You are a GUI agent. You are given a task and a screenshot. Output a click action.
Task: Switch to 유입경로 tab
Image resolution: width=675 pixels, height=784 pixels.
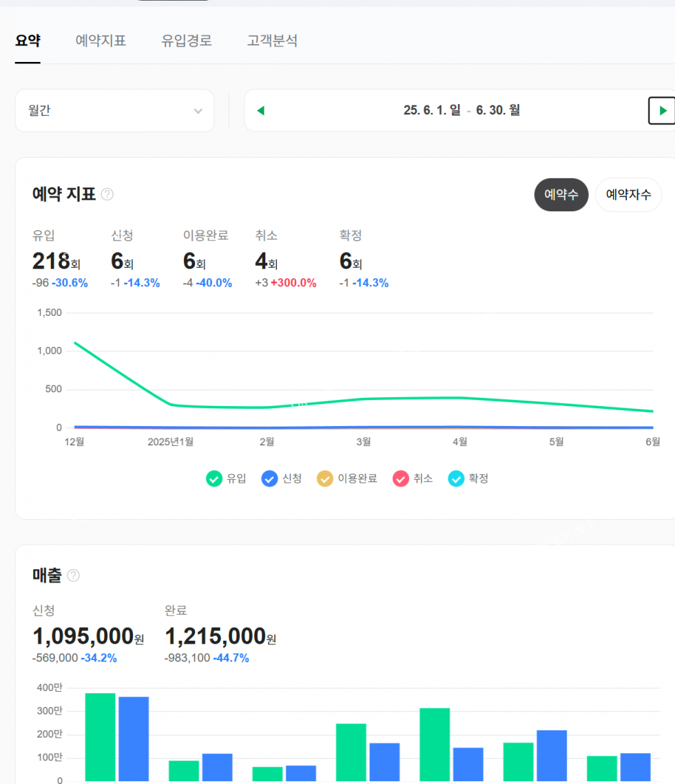(187, 41)
